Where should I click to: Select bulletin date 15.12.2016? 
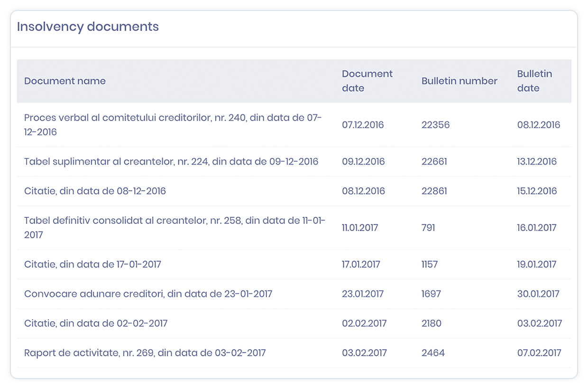[x=537, y=191]
